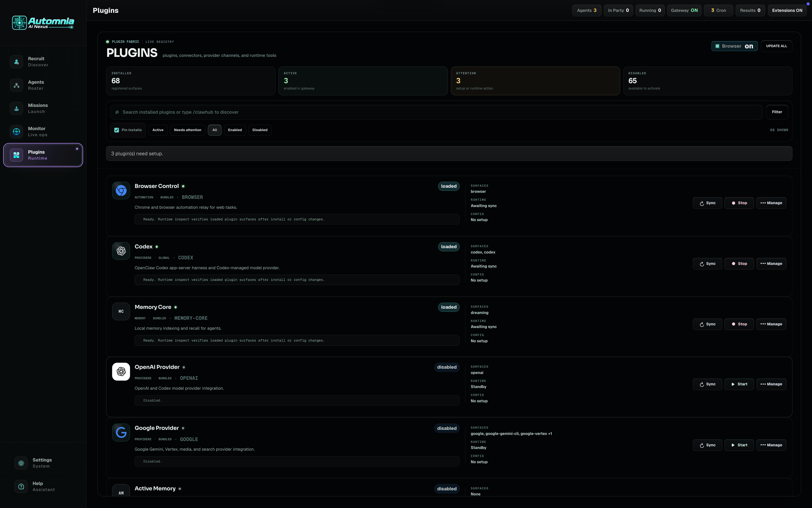Click the Browser Control Chrome plugin icon
The width and height of the screenshot is (812, 508).
(121, 191)
